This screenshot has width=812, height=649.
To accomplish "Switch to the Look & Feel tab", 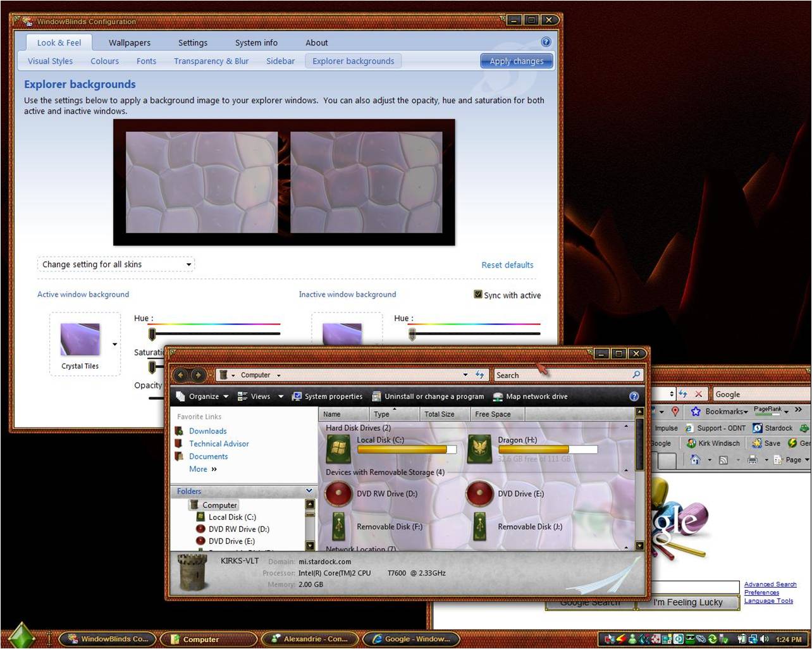I will (59, 42).
